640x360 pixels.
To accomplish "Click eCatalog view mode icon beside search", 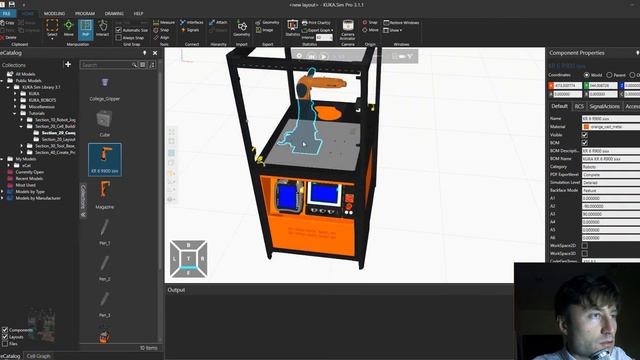I will pos(142,65).
